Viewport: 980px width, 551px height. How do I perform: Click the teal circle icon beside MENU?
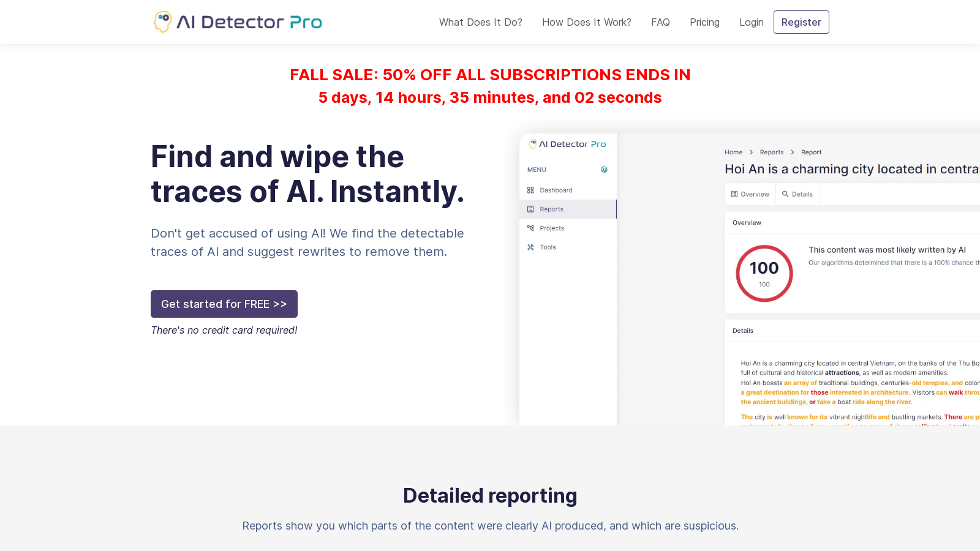(x=604, y=170)
